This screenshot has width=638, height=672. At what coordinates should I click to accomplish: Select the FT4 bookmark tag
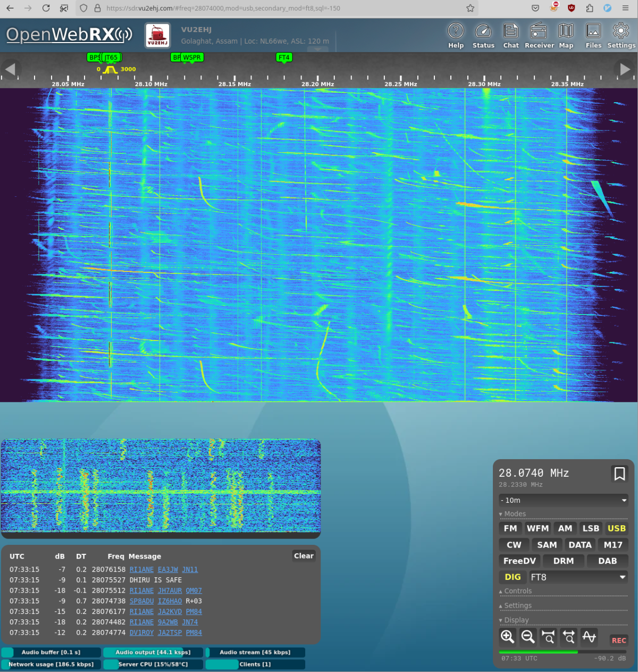[284, 57]
